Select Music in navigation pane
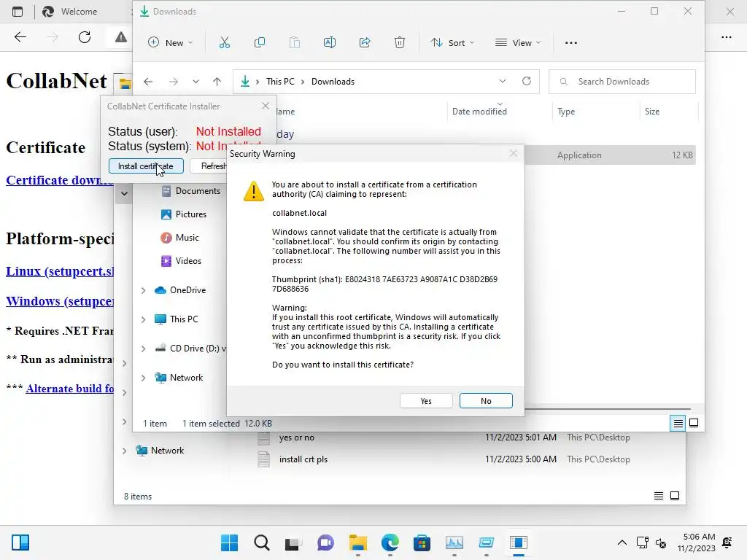Screen dimensions: 747x560 tap(180, 238)
